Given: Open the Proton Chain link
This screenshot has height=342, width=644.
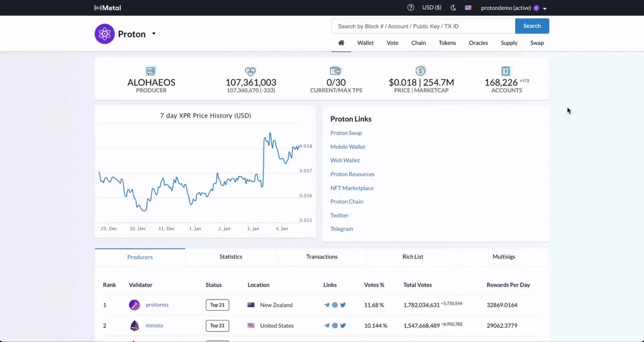Looking at the screenshot, I should pos(347,202).
